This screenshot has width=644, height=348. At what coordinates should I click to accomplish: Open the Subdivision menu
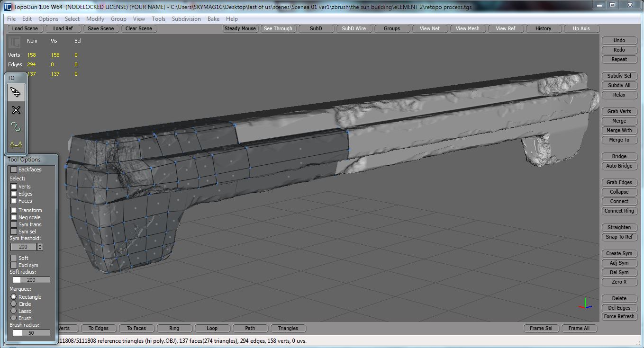186,19
